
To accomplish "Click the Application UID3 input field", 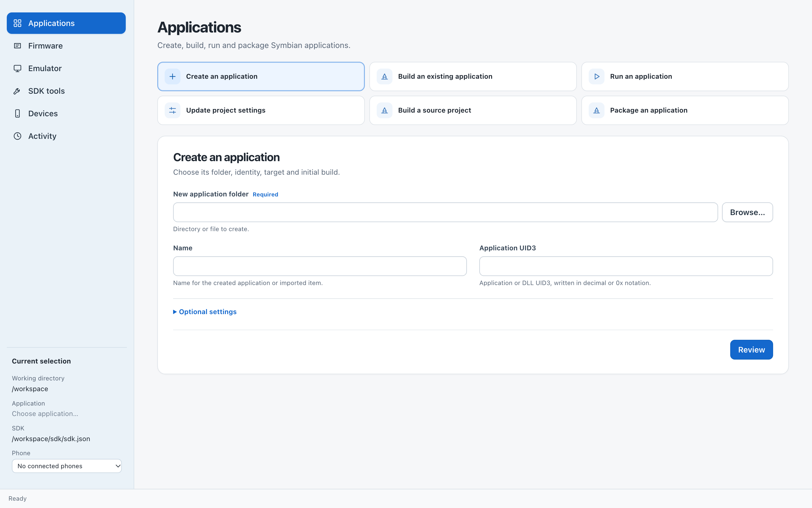I will (626, 266).
